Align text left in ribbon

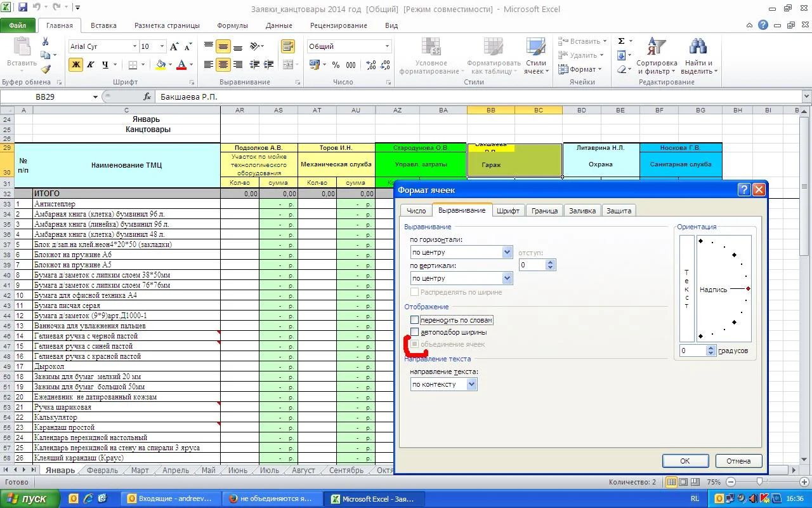208,65
